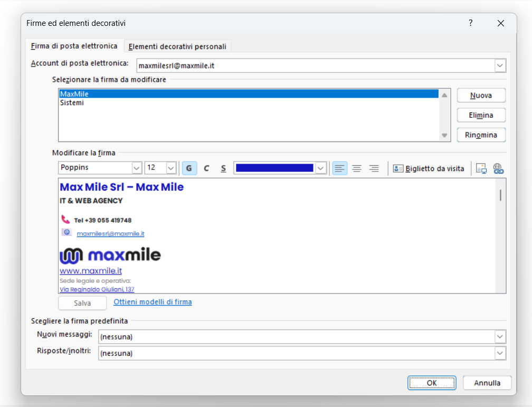
Task: Open the Risposte/inoltri signature dropdown
Action: click(500, 353)
